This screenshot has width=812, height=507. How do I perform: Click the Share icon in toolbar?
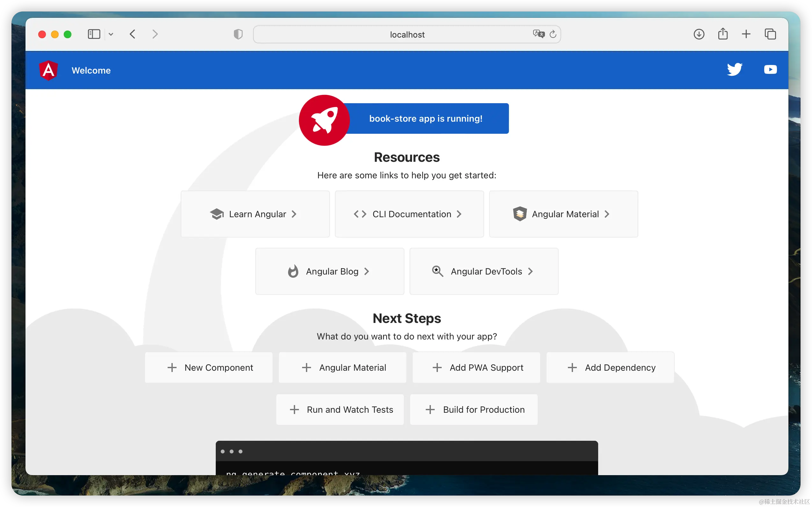point(723,34)
